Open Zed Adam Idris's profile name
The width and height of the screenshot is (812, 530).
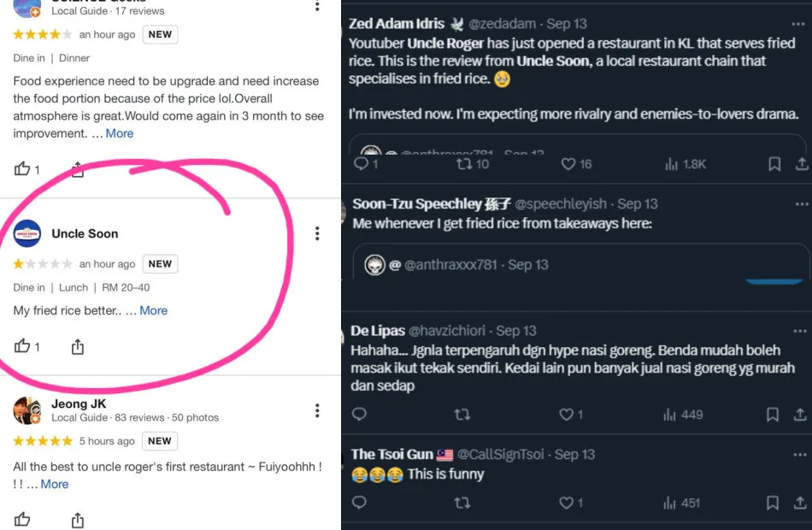pos(397,24)
